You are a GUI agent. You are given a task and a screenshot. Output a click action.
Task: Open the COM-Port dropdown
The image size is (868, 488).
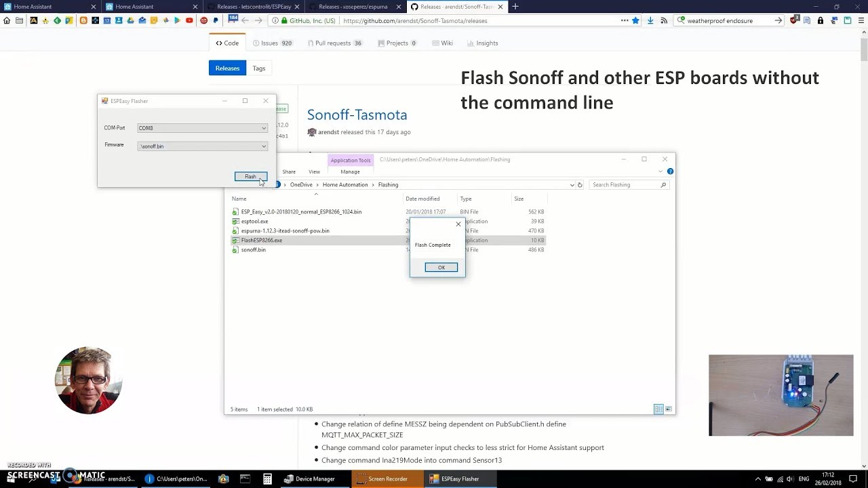[x=202, y=127]
